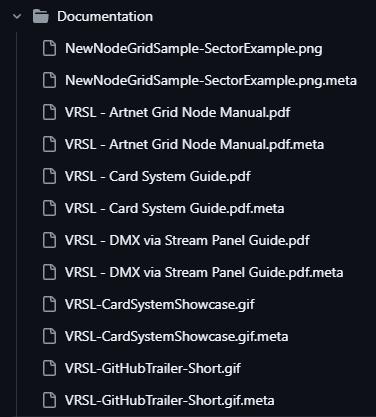Click file icon beside VRSL-CardSystemShowcase.gif
Image resolution: width=376 pixels, height=417 pixels.
49,304
